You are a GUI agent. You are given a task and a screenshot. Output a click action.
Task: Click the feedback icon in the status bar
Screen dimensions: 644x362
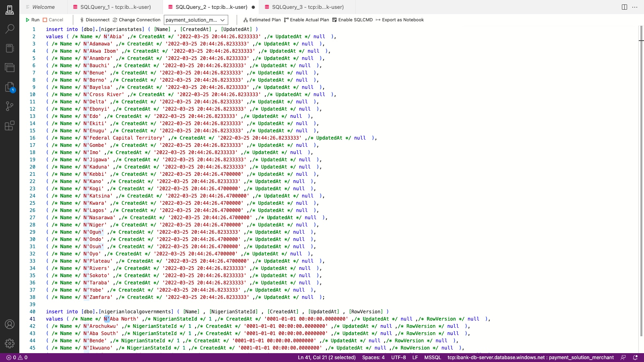click(623, 358)
